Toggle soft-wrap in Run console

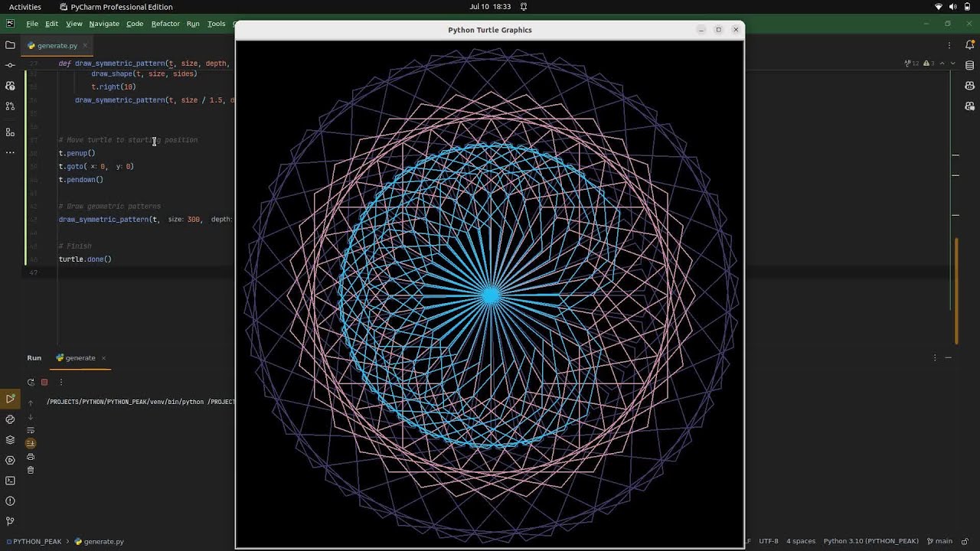31,430
